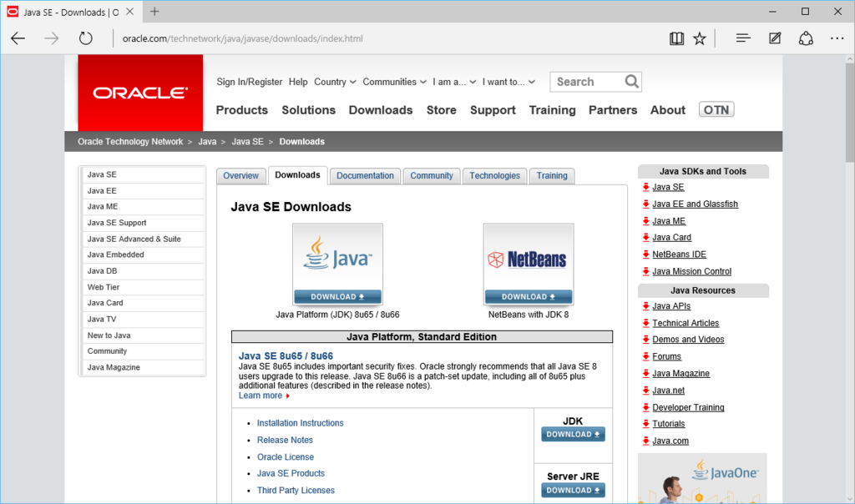Viewport: 855px width, 504px height.
Task: Click Java SE 8u65 / 8u66 heading link
Action: point(286,355)
